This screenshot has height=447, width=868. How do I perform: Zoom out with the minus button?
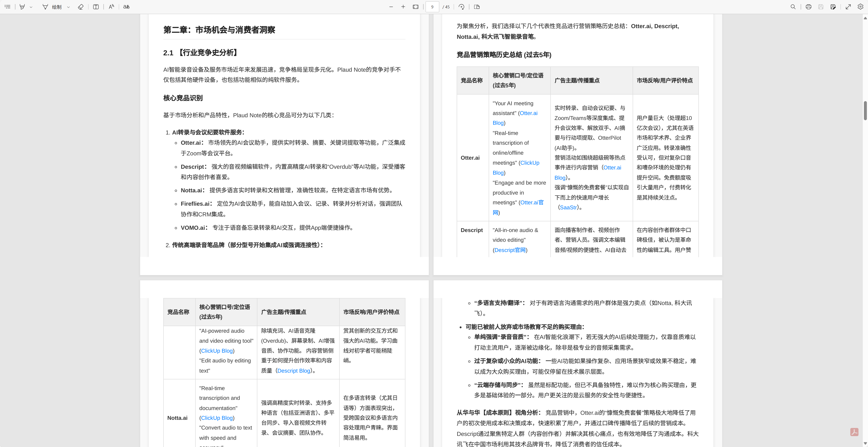(391, 7)
